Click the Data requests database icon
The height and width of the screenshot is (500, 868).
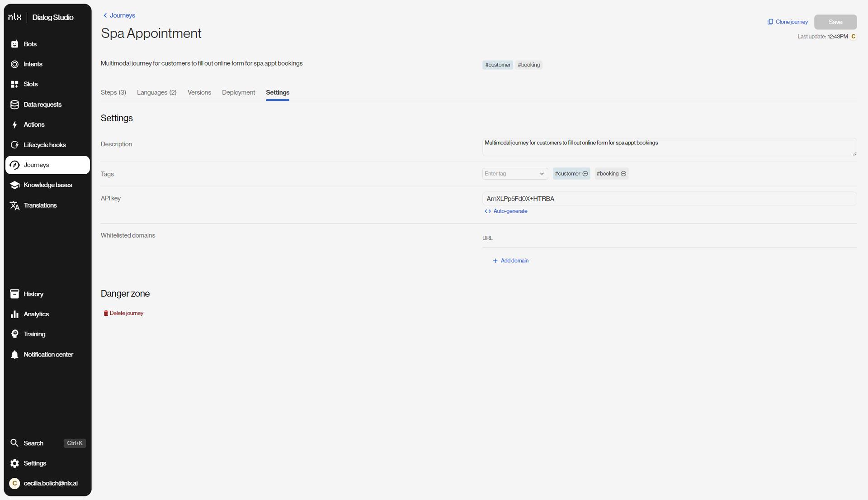pos(14,105)
